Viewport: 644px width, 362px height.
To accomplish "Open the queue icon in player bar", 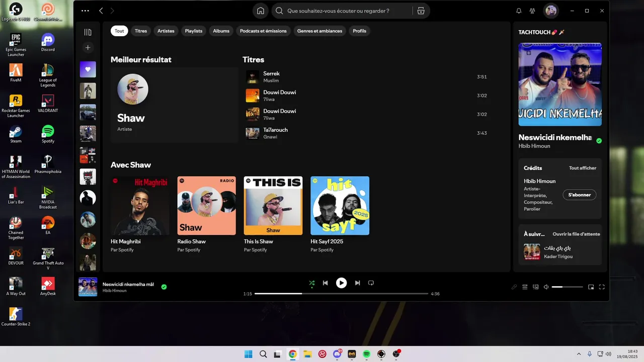I will click(525, 287).
